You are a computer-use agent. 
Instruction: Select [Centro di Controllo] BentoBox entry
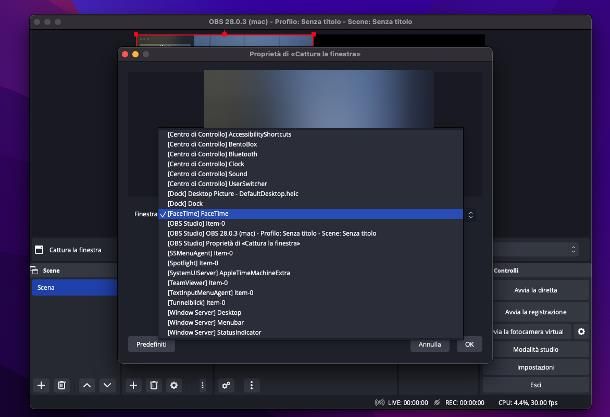tap(310, 144)
